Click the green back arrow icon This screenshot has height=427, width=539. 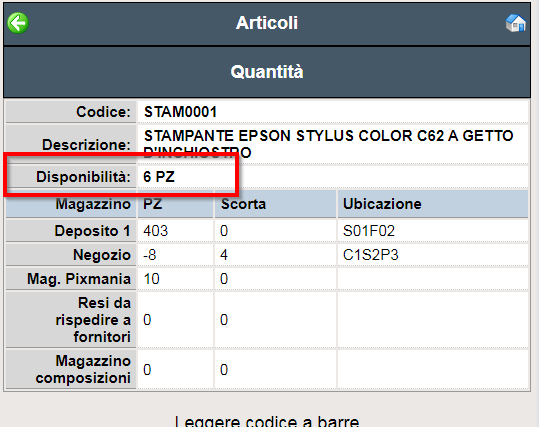18,23
